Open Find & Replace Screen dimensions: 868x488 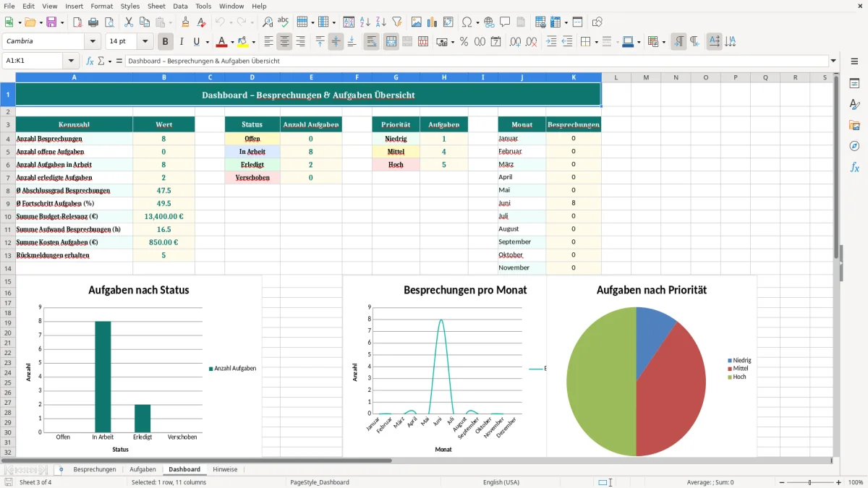coord(268,22)
